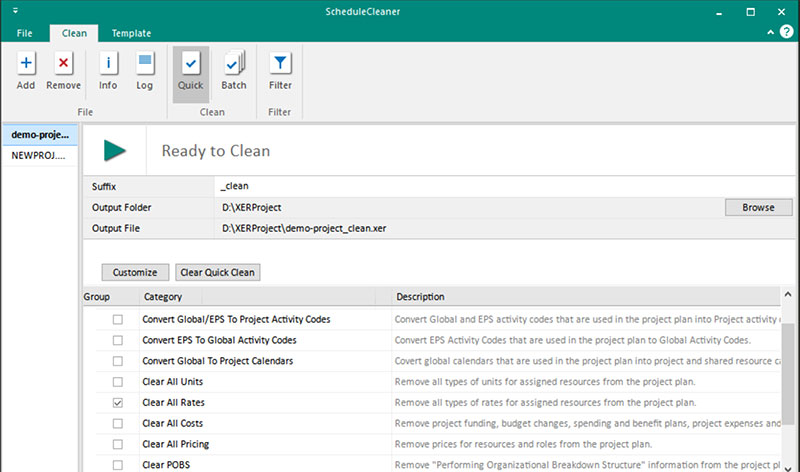Check the Clear All Units checkbox
The image size is (800, 472).
118,382
